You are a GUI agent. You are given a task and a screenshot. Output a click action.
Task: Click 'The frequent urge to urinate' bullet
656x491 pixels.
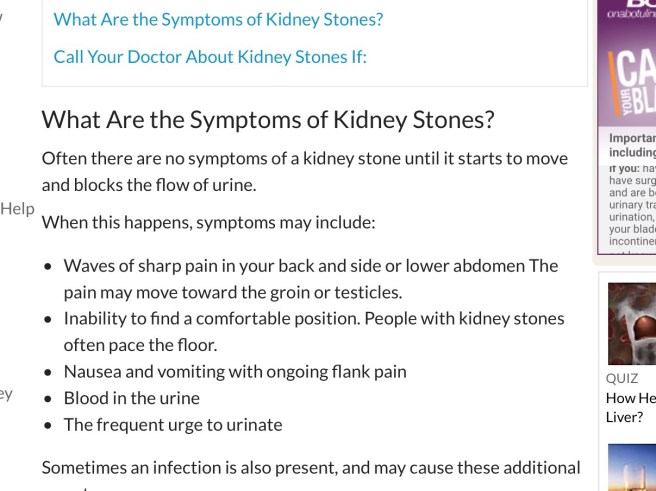pos(173,424)
